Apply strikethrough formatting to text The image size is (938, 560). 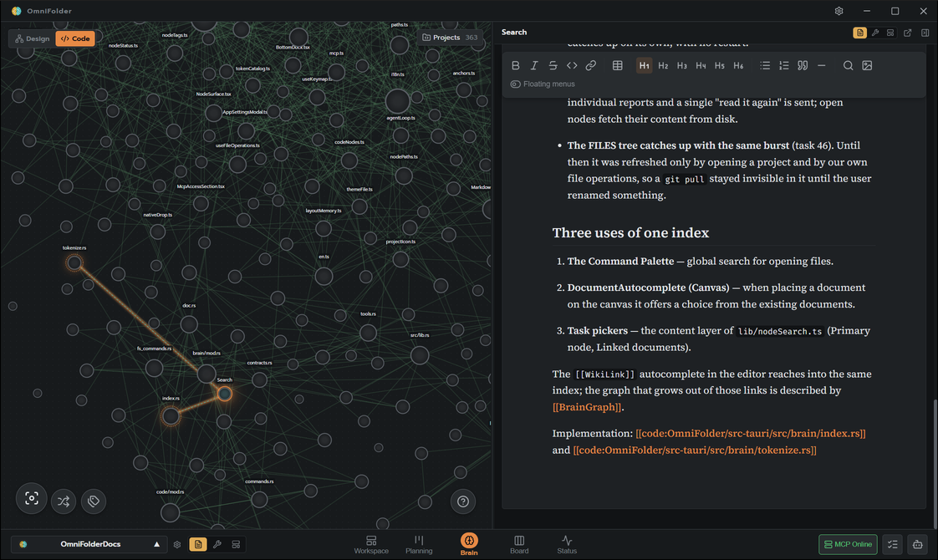click(553, 65)
